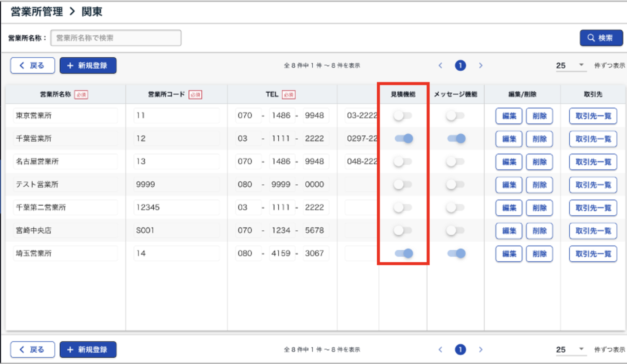Image resolution: width=627 pixels, height=364 pixels.
Task: Click the 営業所名称 search input field
Action: click(116, 38)
